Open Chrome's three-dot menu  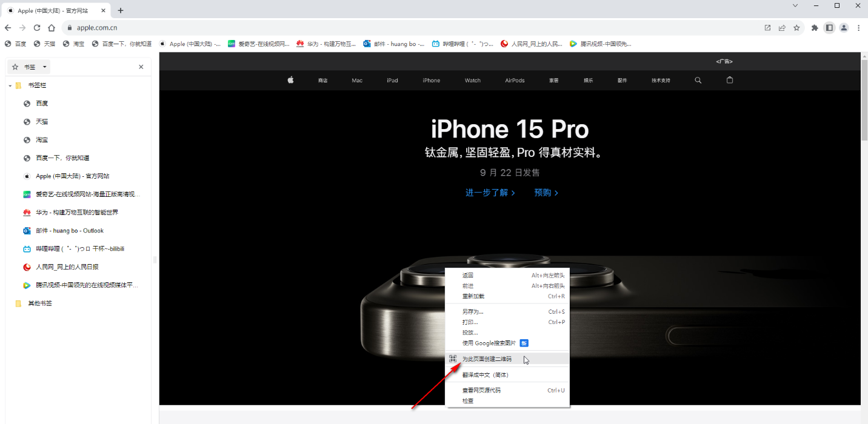click(858, 28)
